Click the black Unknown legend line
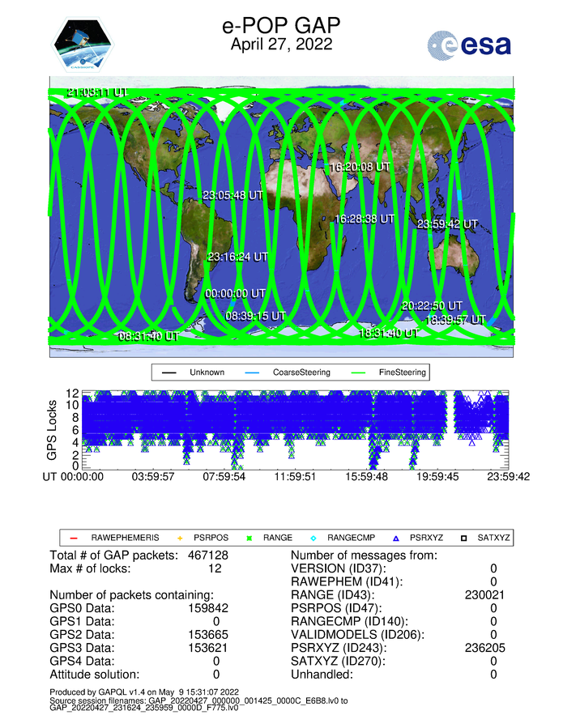563x728 pixels. point(170,373)
